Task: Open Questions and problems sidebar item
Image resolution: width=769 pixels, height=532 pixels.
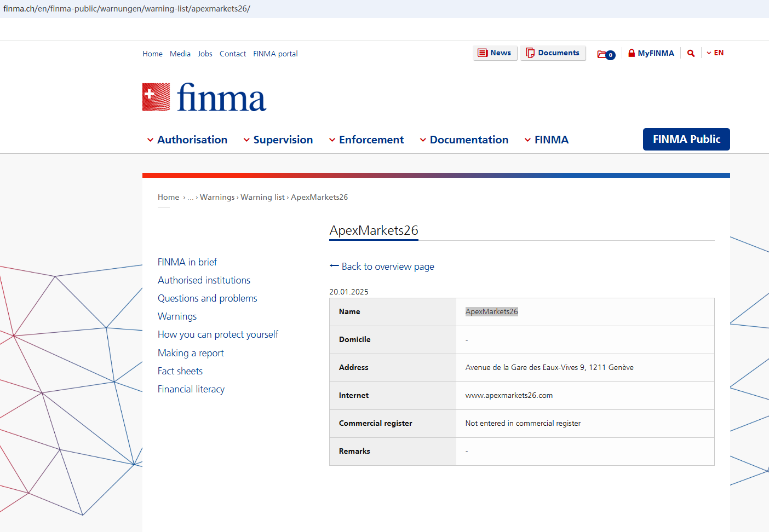Action: click(x=208, y=298)
